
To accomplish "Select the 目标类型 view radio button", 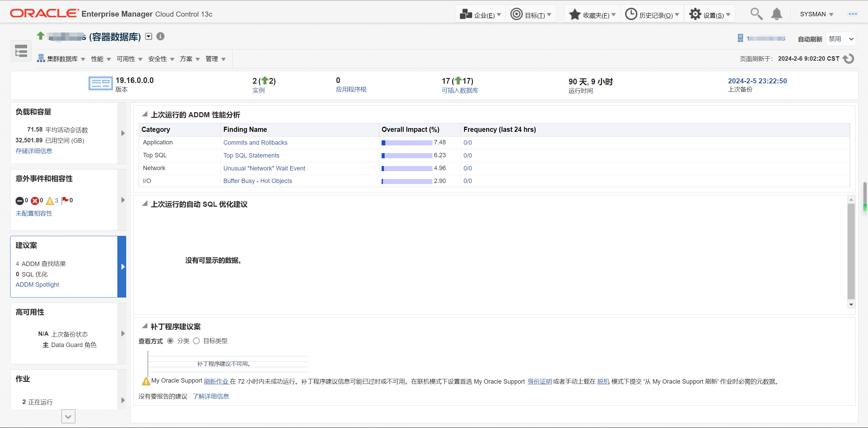I will coord(196,341).
